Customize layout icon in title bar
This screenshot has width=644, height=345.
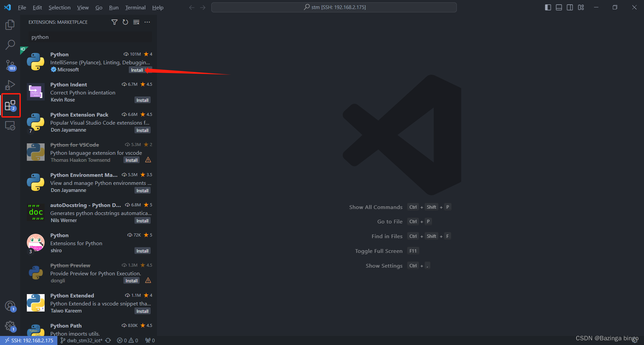(x=581, y=7)
